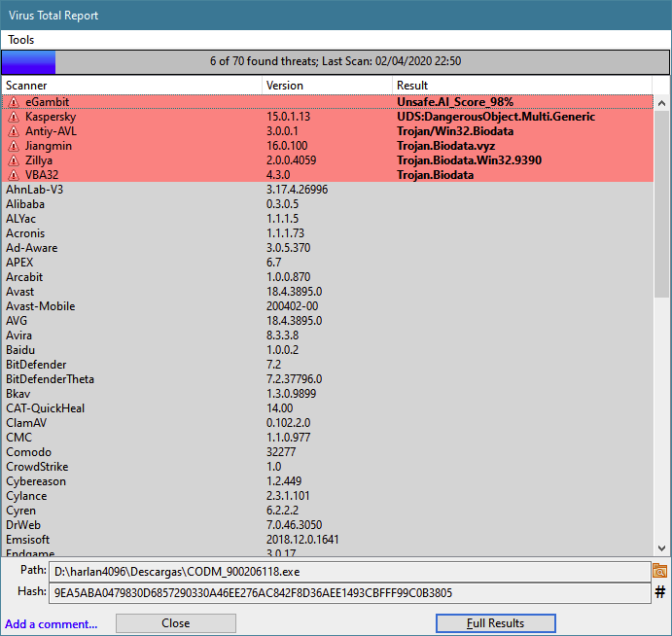
Task: Click AhnLab-V3 version 3.17.4.26996
Action: click(297, 190)
